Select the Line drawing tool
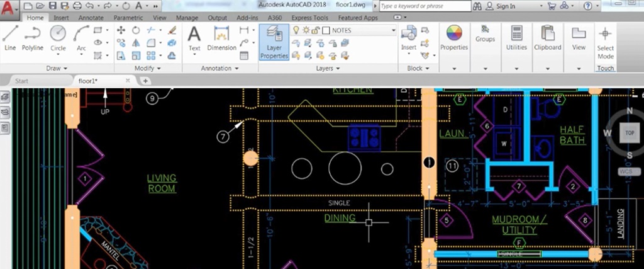Viewport: 644px width, 269px height. click(x=10, y=38)
